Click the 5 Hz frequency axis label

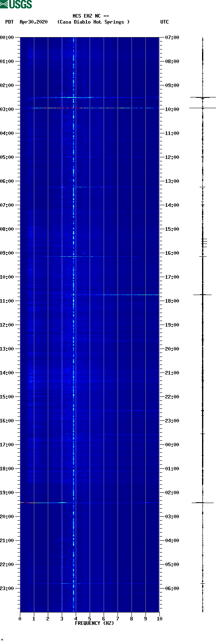[x=90, y=619]
